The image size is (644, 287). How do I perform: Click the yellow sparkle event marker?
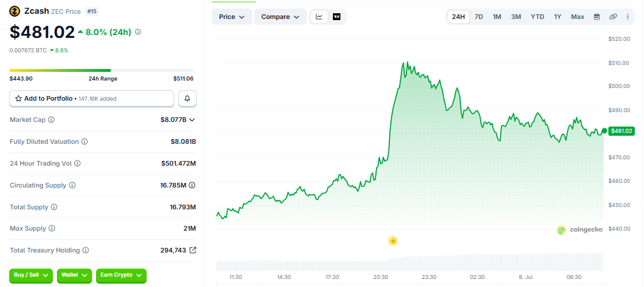pos(393,241)
